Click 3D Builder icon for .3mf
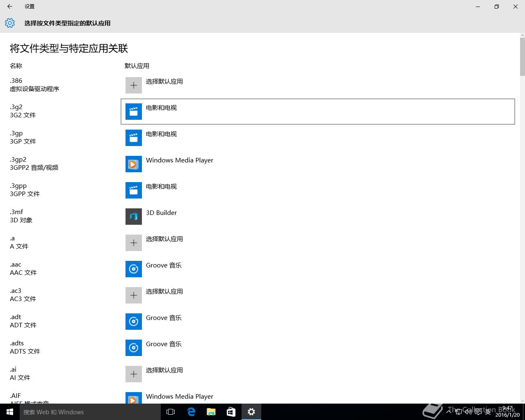 (x=134, y=217)
